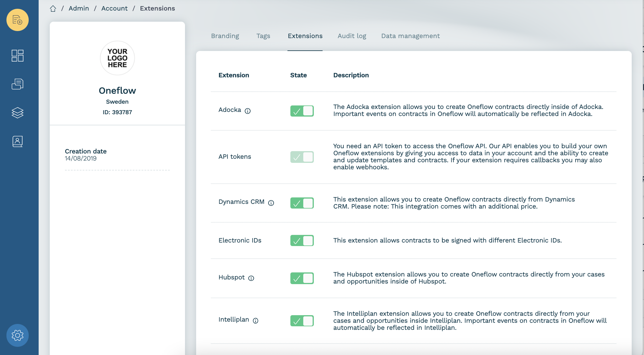644x355 pixels.
Task: Click the yellow create document icon
Action: coord(18,20)
